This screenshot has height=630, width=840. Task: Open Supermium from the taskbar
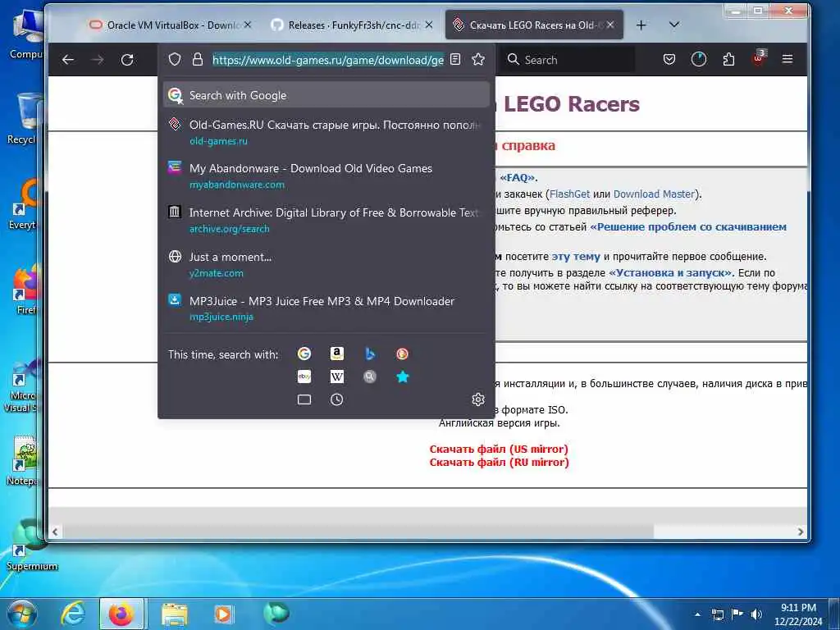[276, 613]
